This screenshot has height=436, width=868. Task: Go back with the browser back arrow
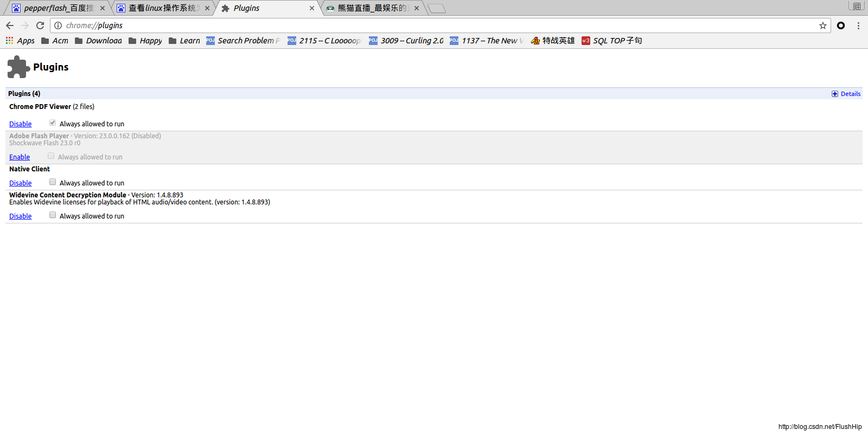(x=10, y=25)
